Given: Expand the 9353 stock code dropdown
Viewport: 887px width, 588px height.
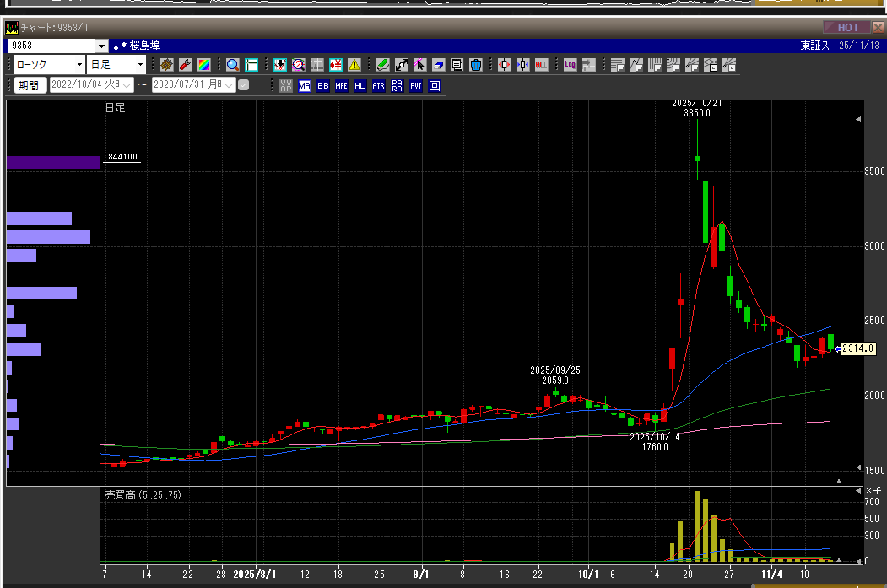Looking at the screenshot, I should (x=102, y=46).
